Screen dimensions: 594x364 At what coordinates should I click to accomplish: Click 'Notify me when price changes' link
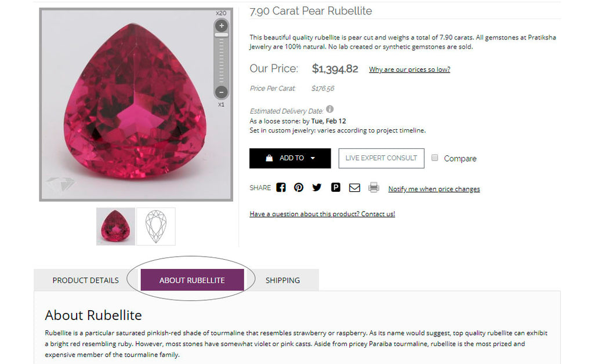[x=434, y=189]
